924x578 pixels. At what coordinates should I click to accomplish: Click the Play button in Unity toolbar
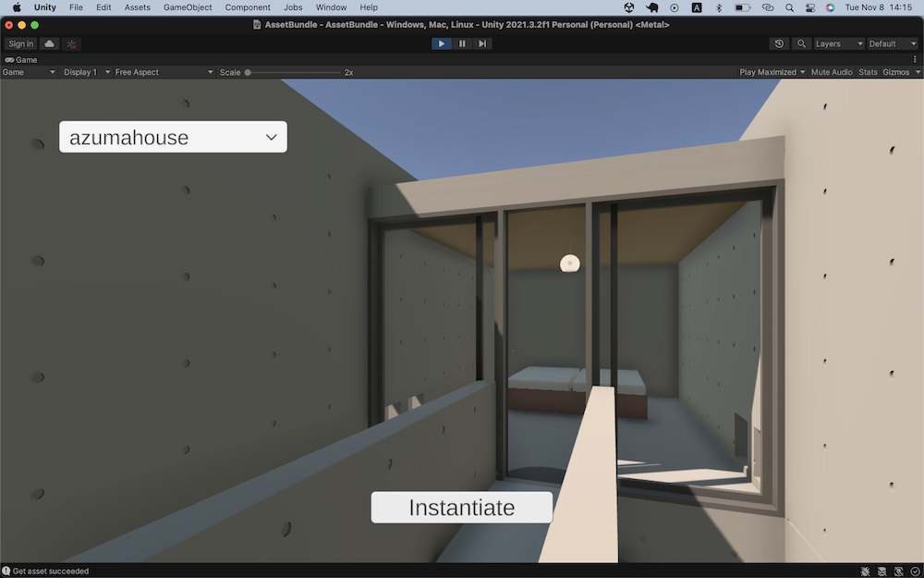pos(441,43)
